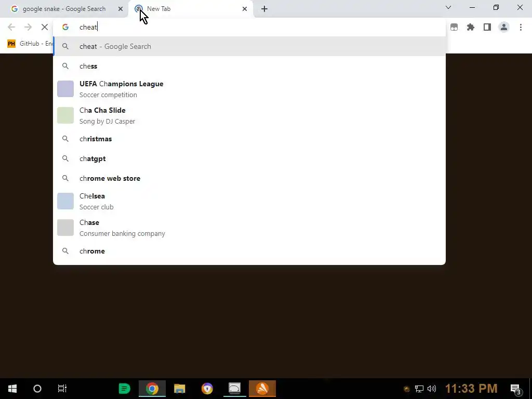Choose the cheat - Google Search suggestion

coord(249,46)
